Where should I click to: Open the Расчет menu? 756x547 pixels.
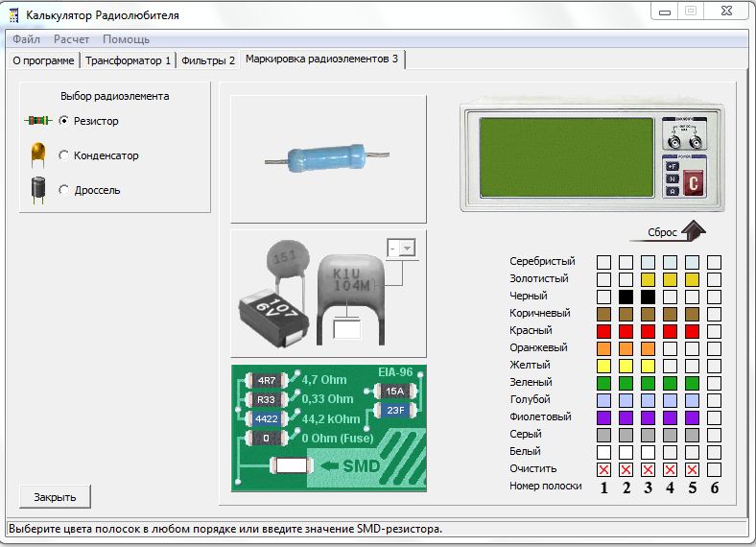coord(72,39)
